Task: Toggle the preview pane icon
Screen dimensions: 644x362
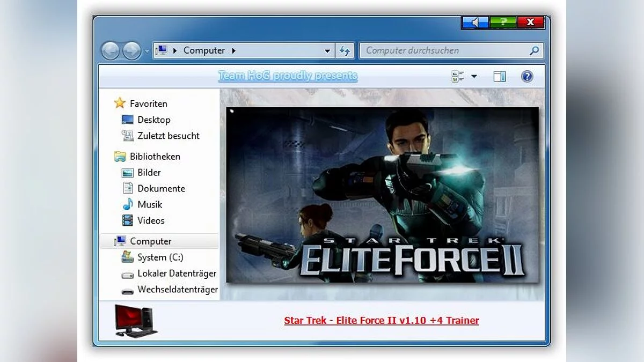Action: click(x=499, y=76)
